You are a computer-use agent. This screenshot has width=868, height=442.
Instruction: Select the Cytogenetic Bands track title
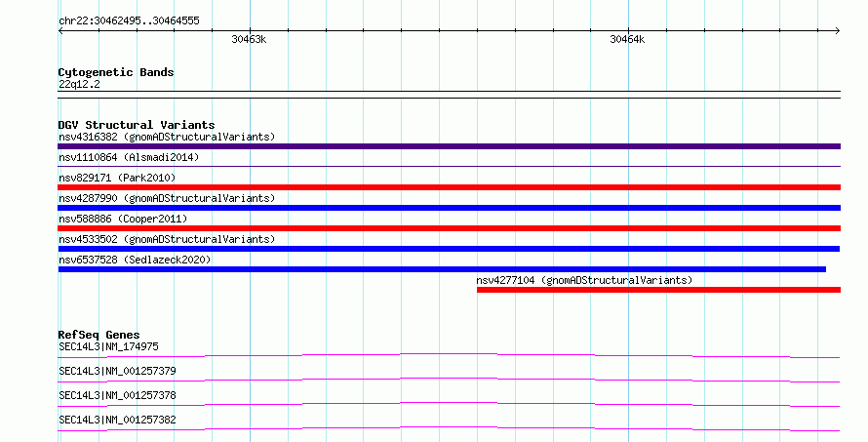(x=116, y=72)
